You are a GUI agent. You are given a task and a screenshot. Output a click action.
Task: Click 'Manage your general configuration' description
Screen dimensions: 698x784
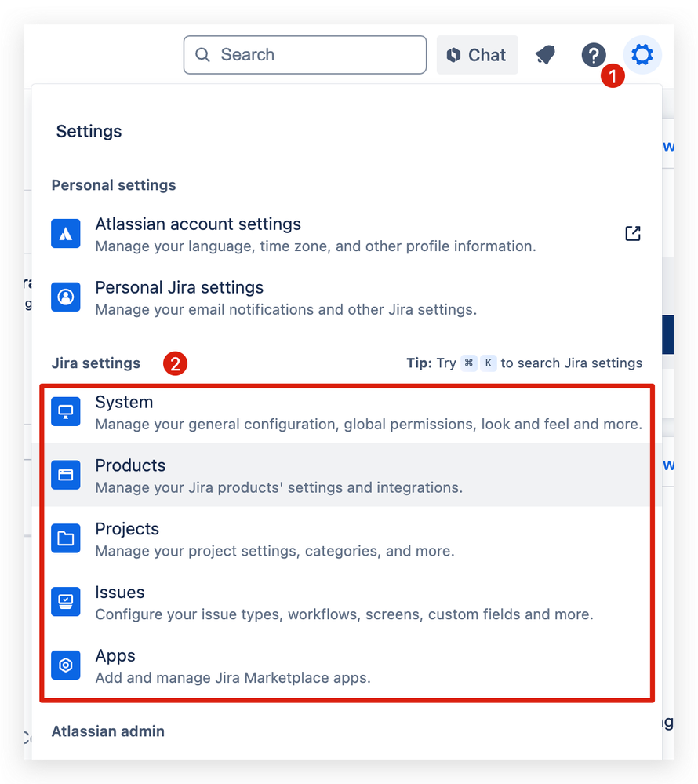click(x=369, y=425)
